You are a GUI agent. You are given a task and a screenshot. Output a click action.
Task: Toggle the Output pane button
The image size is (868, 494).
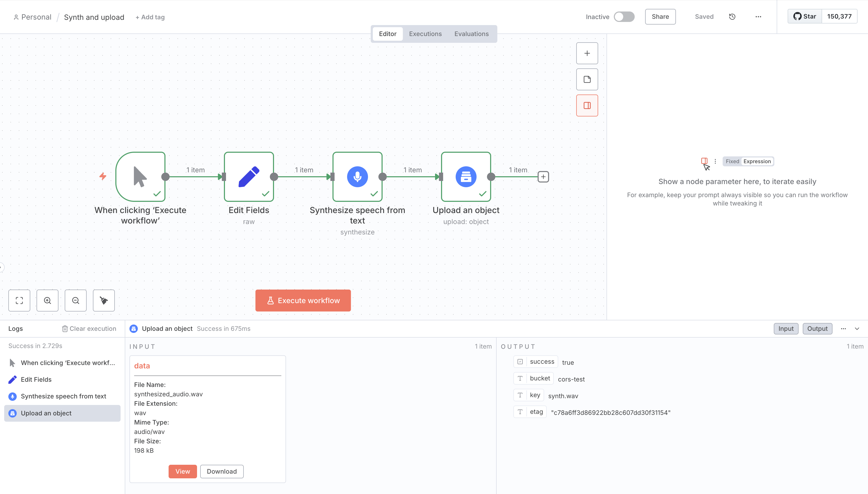(817, 328)
